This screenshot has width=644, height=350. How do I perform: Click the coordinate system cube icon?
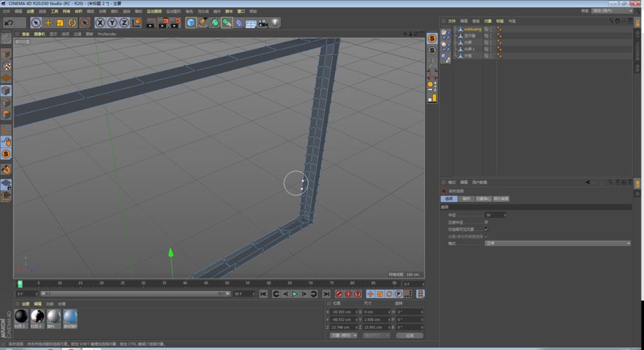coord(137,23)
